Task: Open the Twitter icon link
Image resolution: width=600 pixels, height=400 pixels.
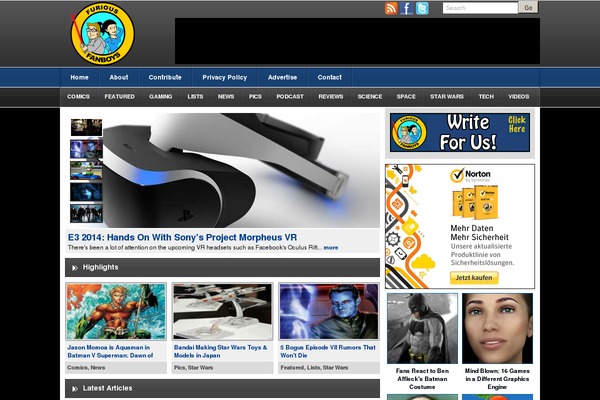Action: [422, 8]
